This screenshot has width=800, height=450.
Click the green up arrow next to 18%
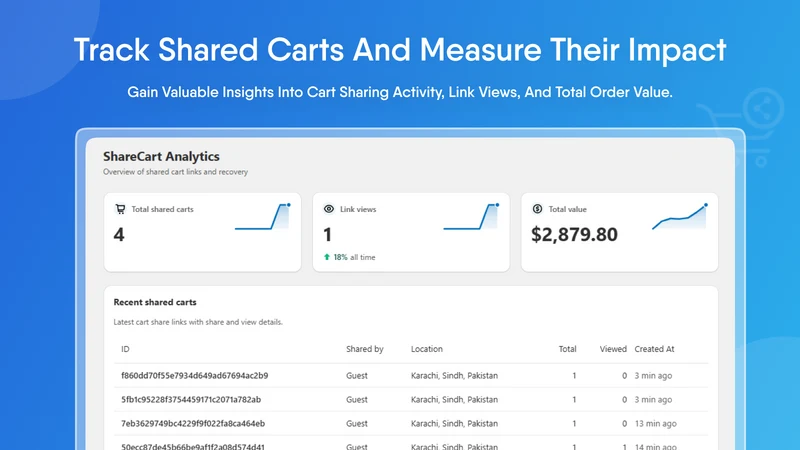click(x=327, y=257)
